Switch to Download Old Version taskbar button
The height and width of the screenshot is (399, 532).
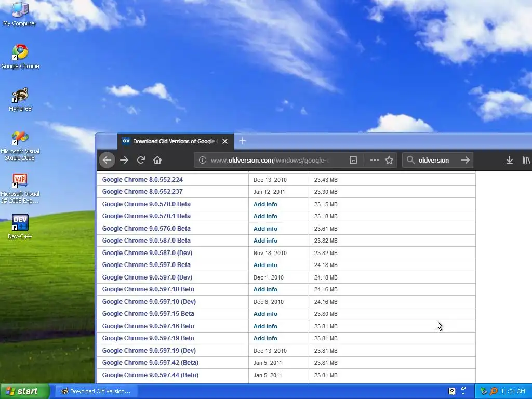(x=96, y=391)
